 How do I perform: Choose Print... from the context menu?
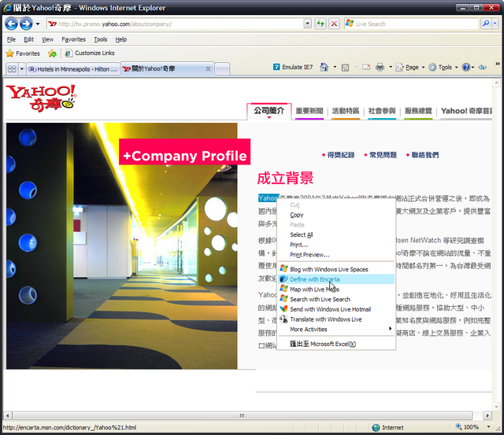[336, 245]
